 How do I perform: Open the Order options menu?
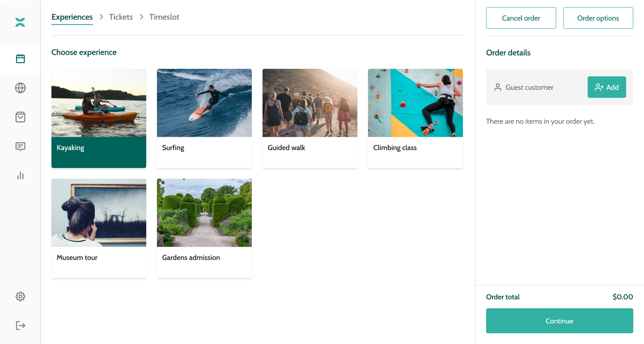598,18
